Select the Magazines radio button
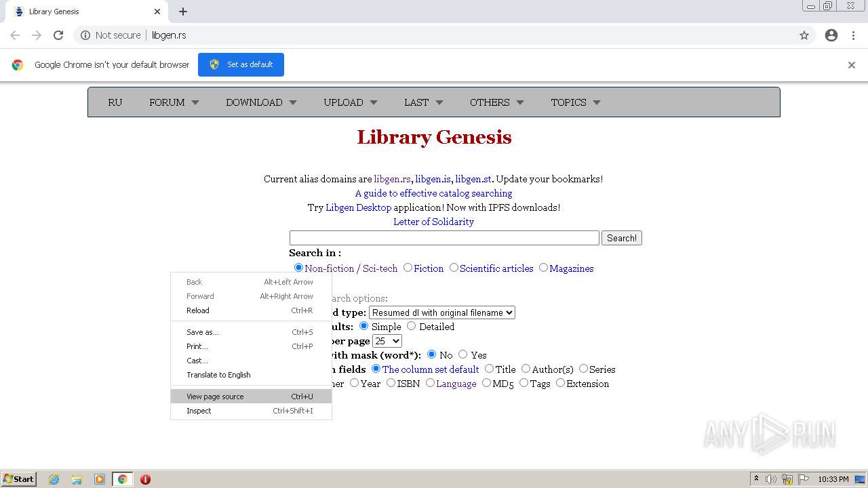 pyautogui.click(x=543, y=268)
